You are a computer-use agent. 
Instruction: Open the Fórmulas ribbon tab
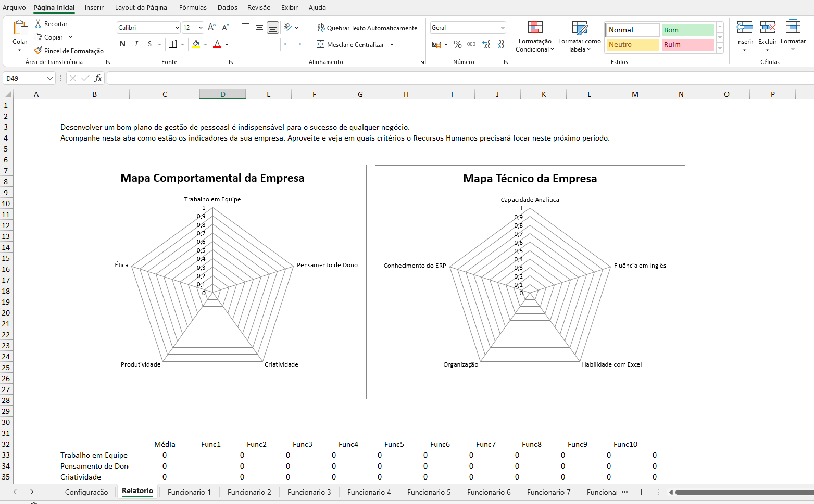(193, 7)
